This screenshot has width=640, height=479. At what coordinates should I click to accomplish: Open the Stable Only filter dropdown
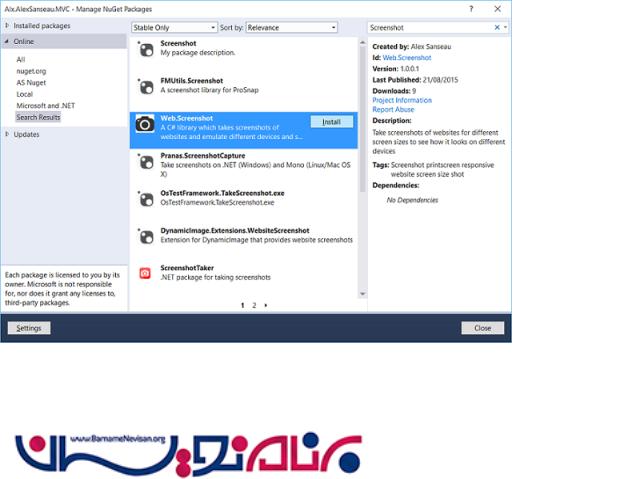[174, 27]
